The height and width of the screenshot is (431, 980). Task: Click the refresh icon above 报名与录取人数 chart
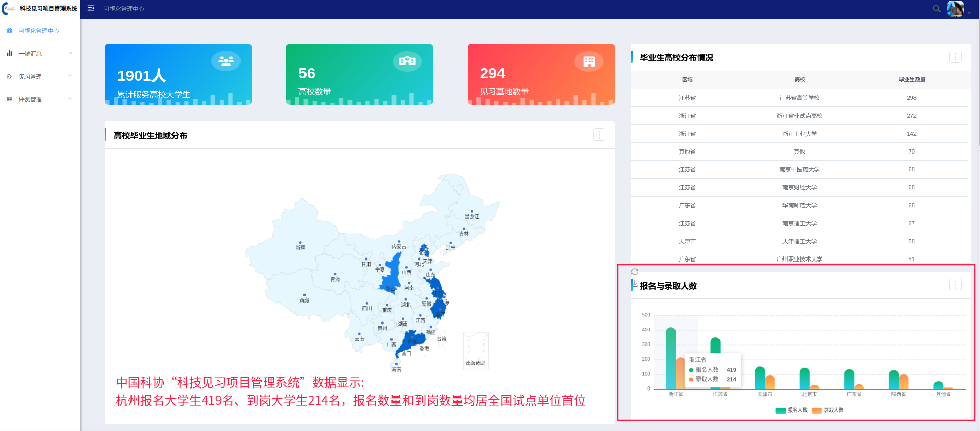(x=635, y=272)
